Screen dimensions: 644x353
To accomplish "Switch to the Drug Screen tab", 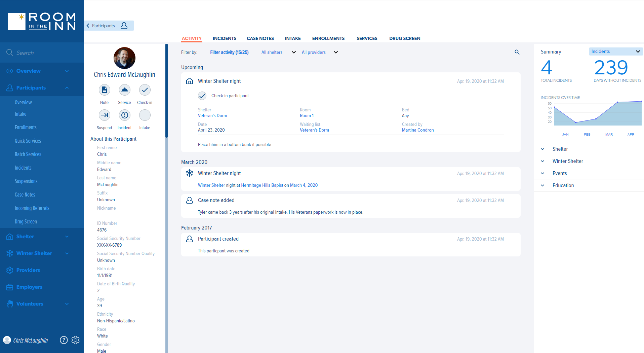I will 405,39.
